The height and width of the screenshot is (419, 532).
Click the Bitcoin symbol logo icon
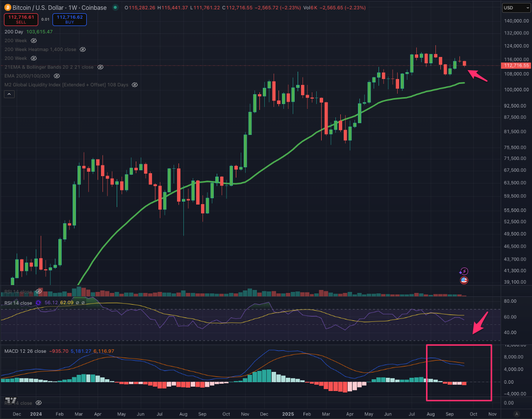tap(7, 7)
